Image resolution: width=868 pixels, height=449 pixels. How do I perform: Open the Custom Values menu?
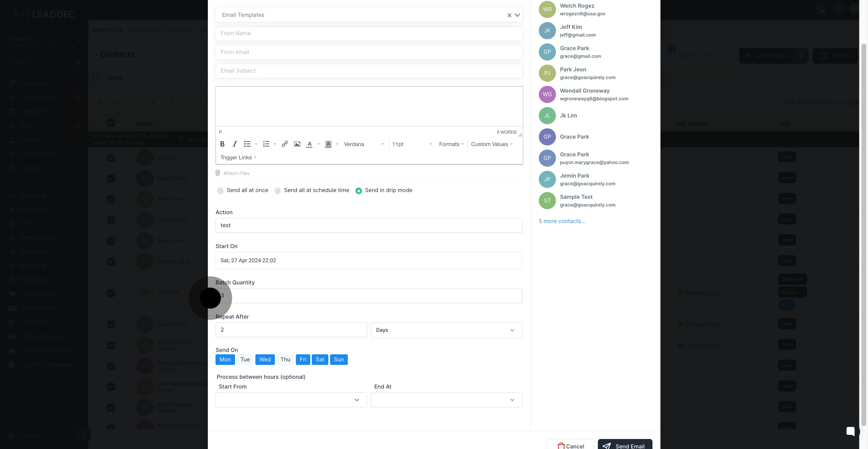(492, 144)
